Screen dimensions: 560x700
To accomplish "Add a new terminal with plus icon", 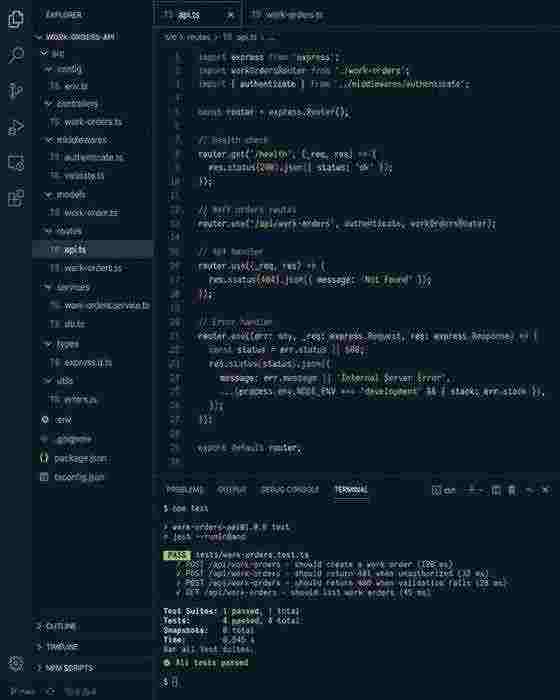I will pyautogui.click(x=471, y=490).
